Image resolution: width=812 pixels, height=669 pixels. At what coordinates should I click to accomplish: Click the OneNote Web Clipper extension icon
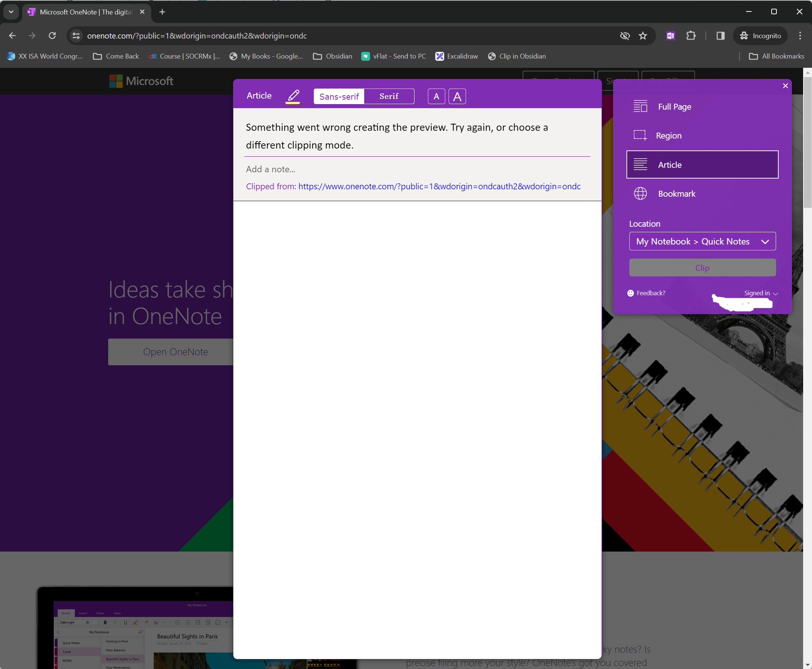[670, 36]
